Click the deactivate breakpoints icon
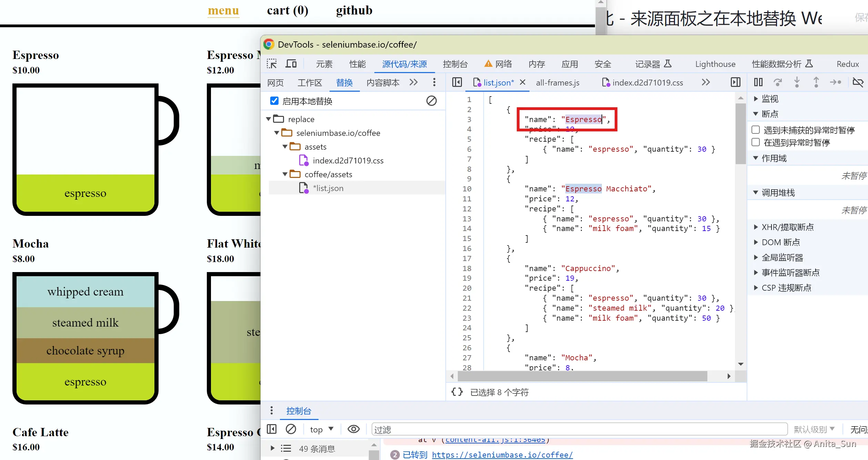This screenshot has width=868, height=460. [x=858, y=82]
